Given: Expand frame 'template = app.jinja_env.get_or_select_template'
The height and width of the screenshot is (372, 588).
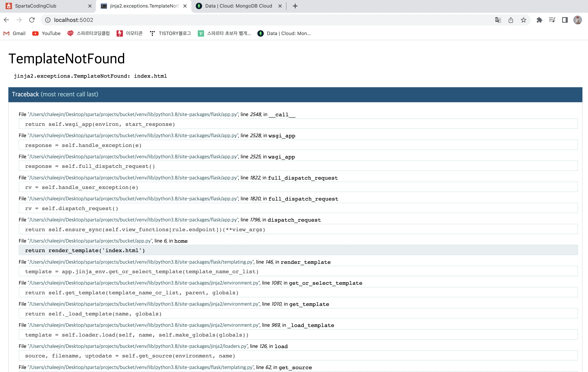Looking at the screenshot, I should (x=298, y=271).
